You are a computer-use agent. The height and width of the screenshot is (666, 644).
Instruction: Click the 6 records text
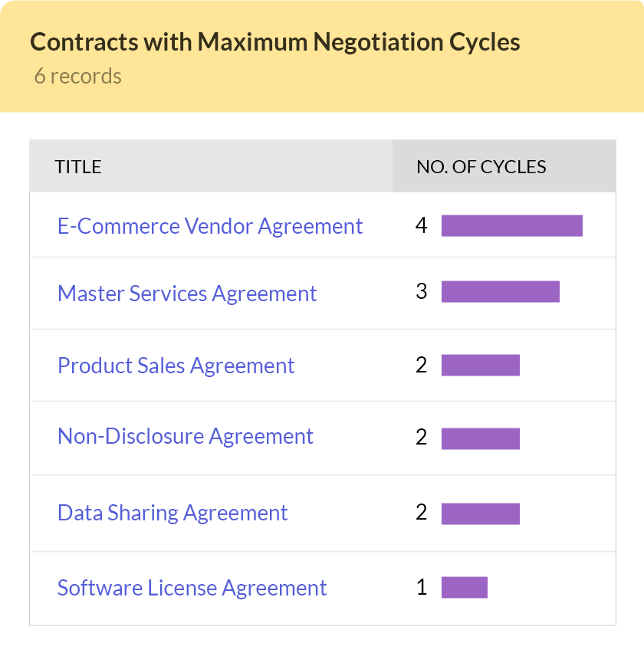click(77, 77)
